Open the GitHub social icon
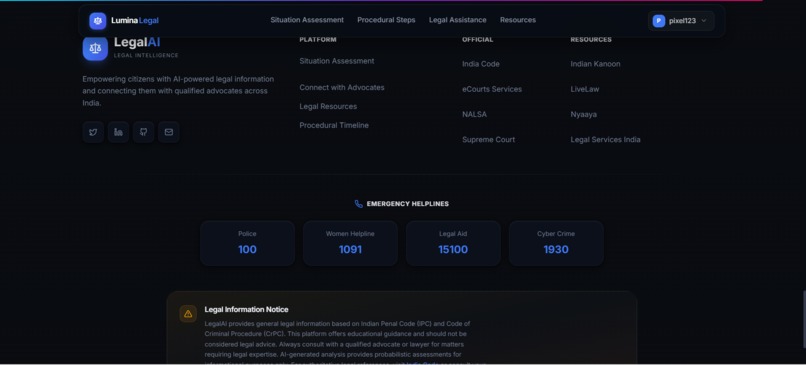Screen dimensions: 806x365 (x=143, y=132)
